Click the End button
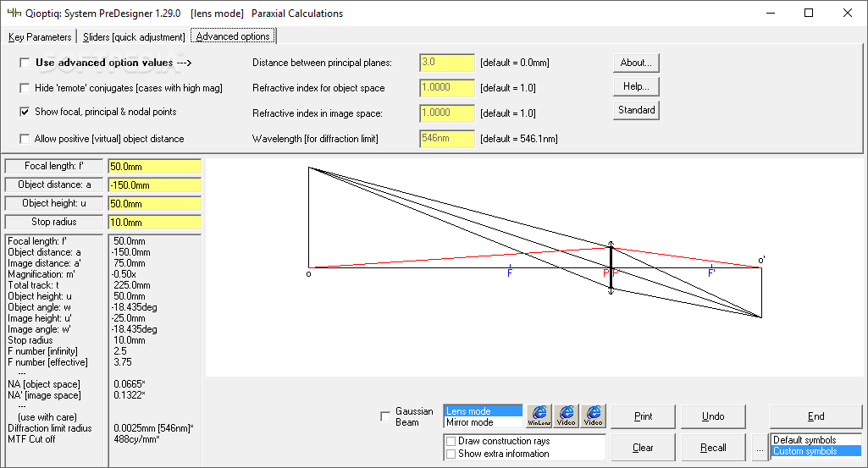The width and height of the screenshot is (868, 468). tap(816, 416)
